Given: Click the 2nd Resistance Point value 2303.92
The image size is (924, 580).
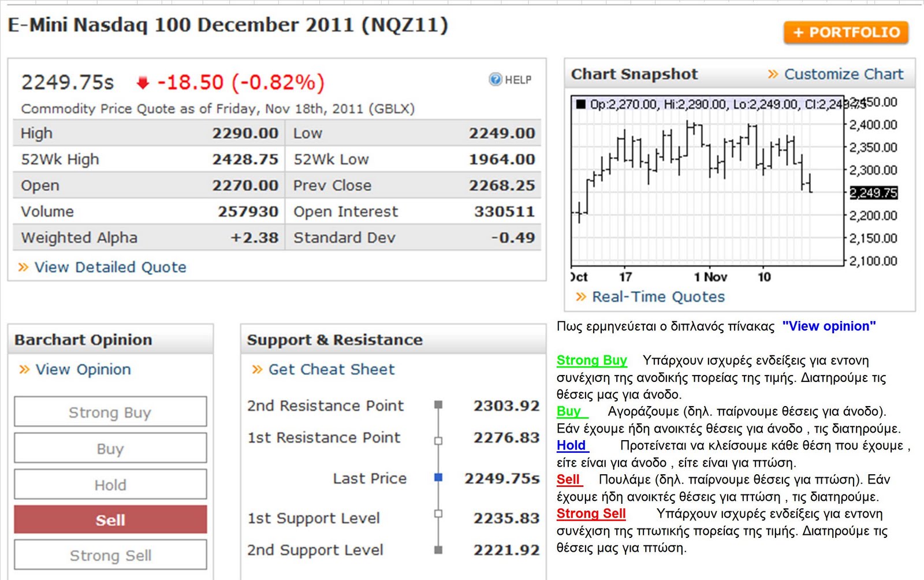Looking at the screenshot, I should click(x=506, y=406).
